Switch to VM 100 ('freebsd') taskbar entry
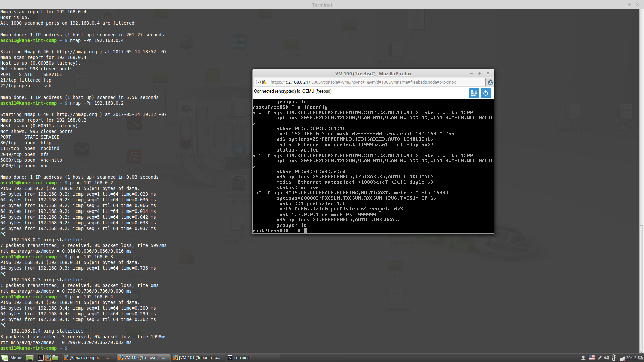The image size is (644, 362). coord(144,358)
